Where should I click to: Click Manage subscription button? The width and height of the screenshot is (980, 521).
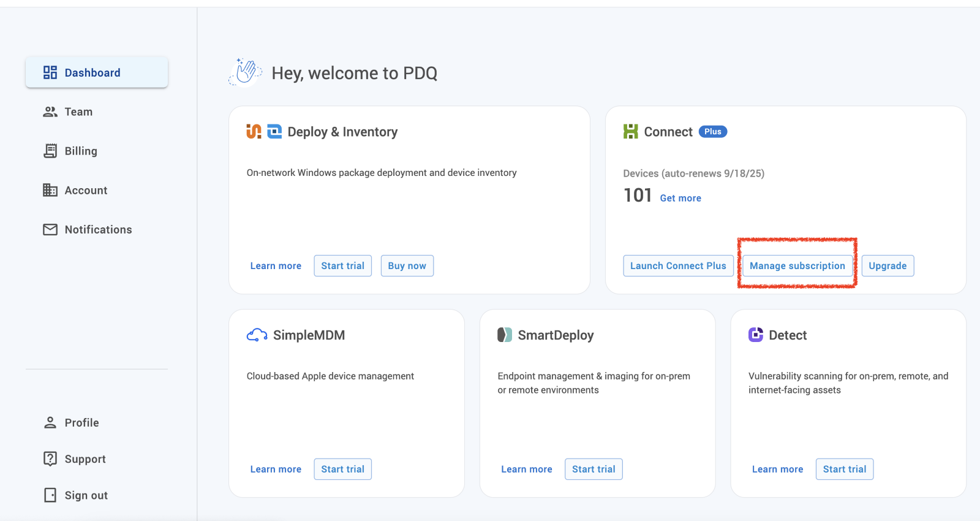click(x=797, y=265)
